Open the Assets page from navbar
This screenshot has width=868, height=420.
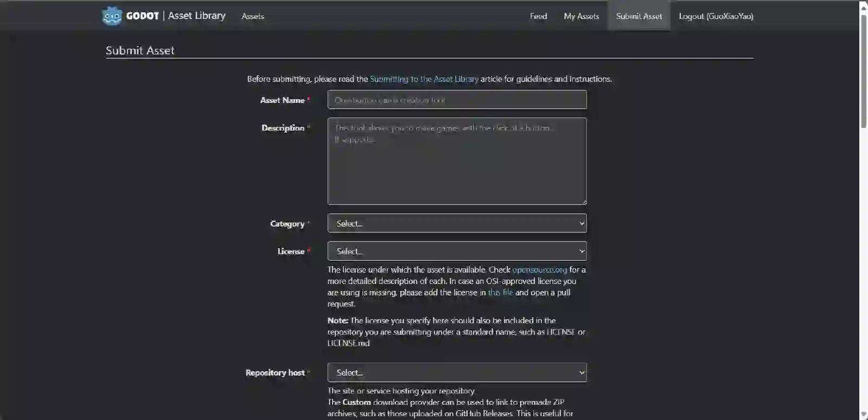tap(253, 16)
